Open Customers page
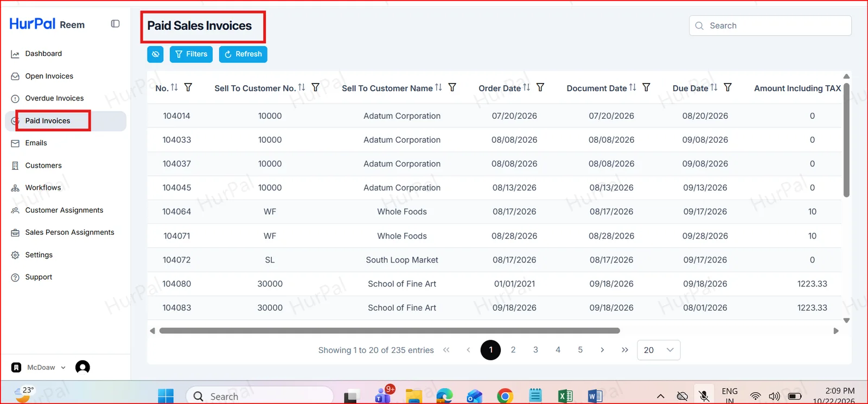Image resolution: width=868 pixels, height=404 pixels. coord(43,165)
